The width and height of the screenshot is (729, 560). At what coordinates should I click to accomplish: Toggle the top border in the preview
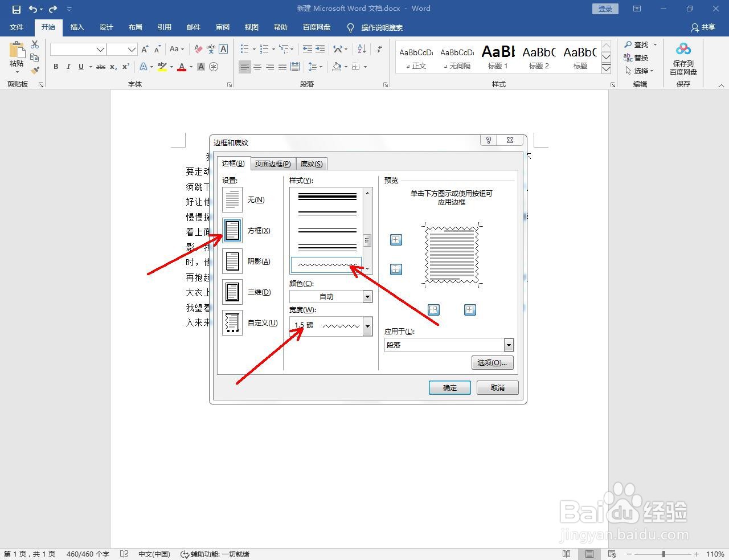coord(396,239)
